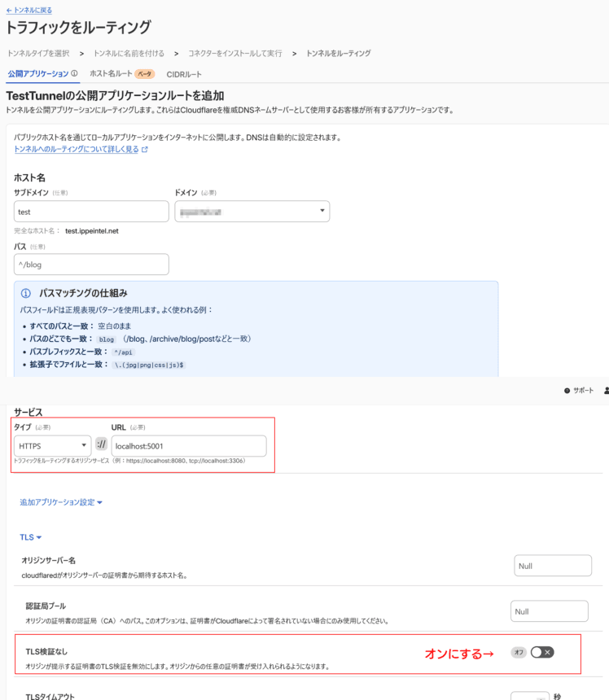This screenshot has width=609, height=700.
Task: Expand 追加アプリケーション設定 section
Action: pyautogui.click(x=61, y=502)
